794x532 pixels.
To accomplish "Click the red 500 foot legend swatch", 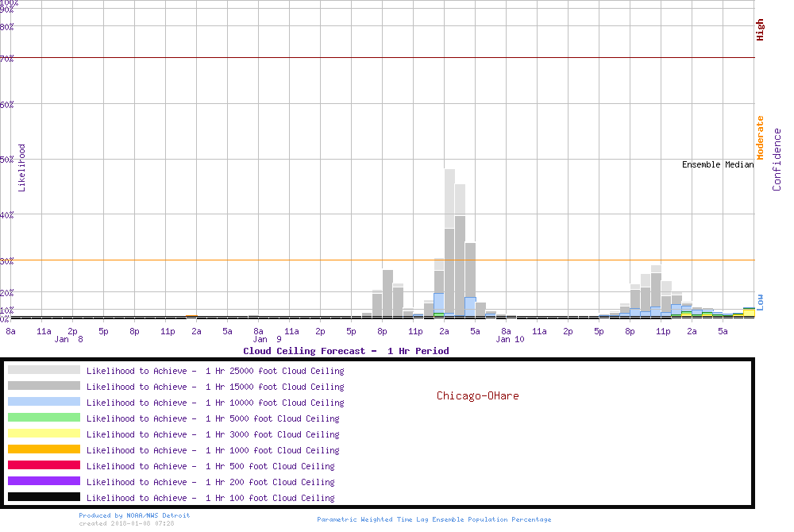I will point(44,465).
